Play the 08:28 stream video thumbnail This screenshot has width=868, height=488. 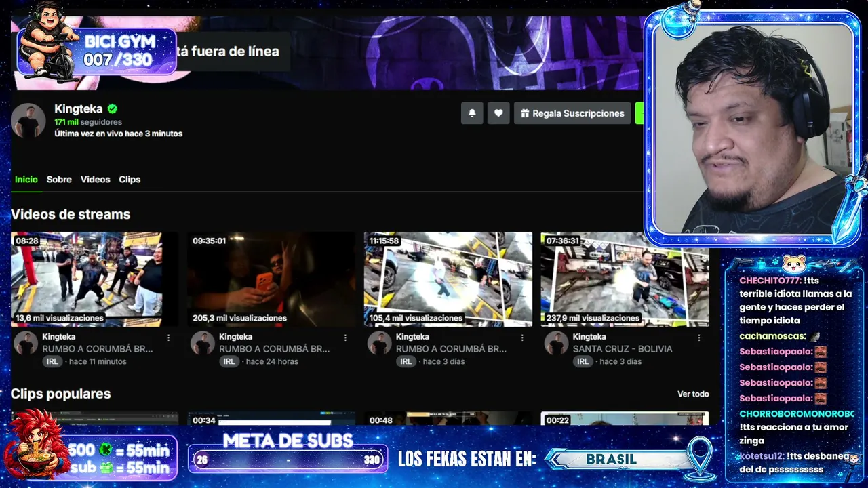coord(94,279)
